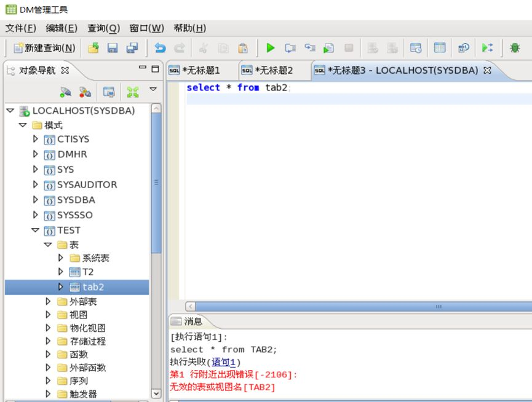Open the navigator view menu dropdown arrow
This screenshot has width=532, height=402.
click(x=153, y=89)
